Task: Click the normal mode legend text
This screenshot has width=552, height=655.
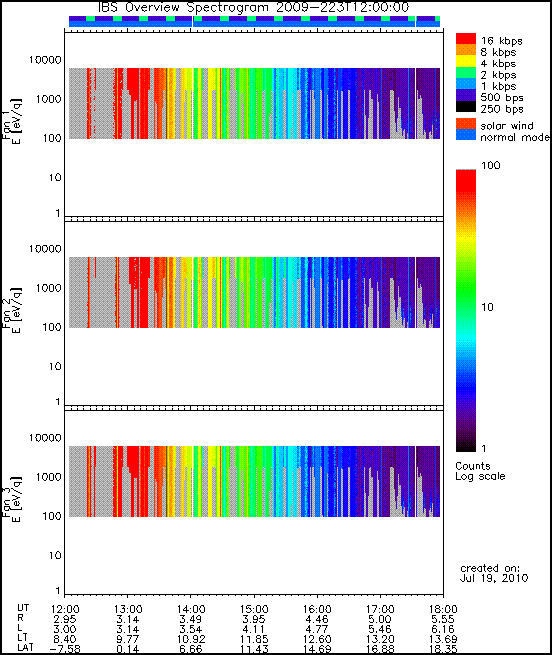Action: [515, 137]
